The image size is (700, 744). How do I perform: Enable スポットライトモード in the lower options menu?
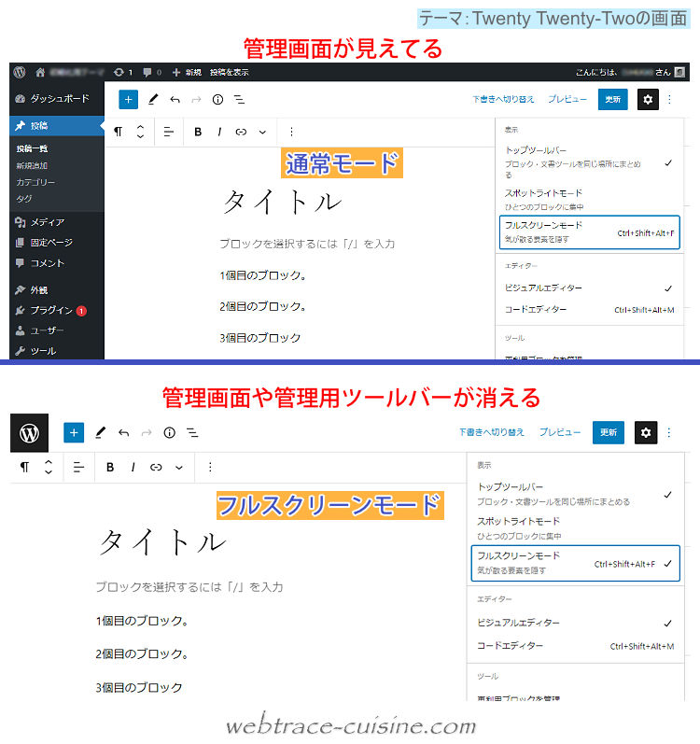[x=575, y=528]
